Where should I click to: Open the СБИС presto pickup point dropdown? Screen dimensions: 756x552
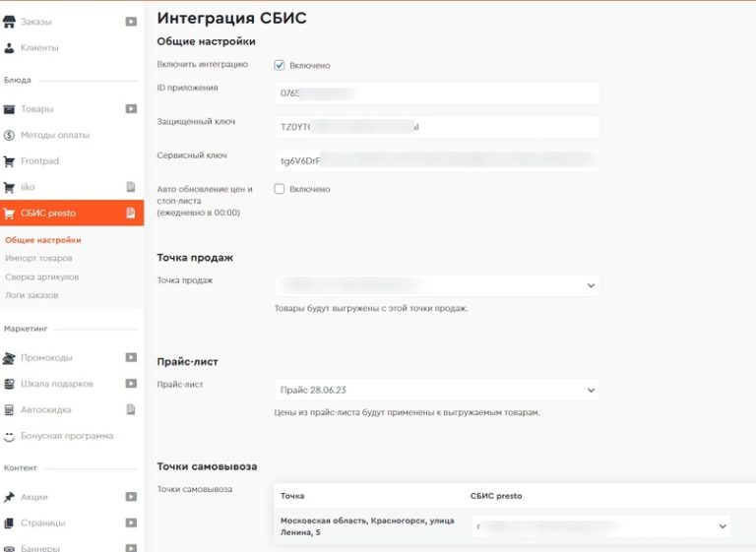click(x=600, y=527)
